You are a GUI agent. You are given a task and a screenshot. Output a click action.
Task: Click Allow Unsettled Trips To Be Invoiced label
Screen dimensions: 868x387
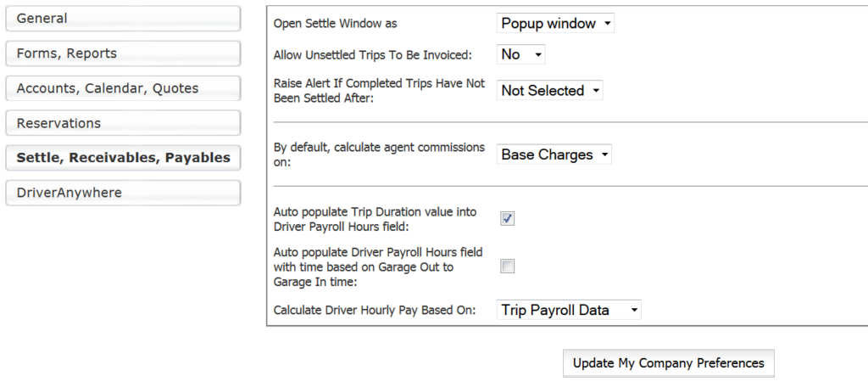[372, 55]
